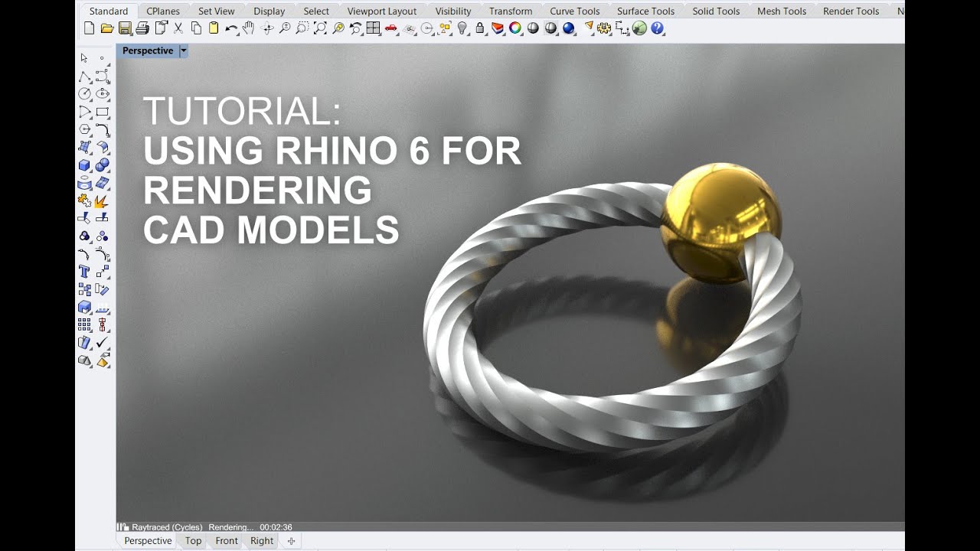Select the Standard toolbar tab
The height and width of the screenshot is (551, 980).
(109, 11)
